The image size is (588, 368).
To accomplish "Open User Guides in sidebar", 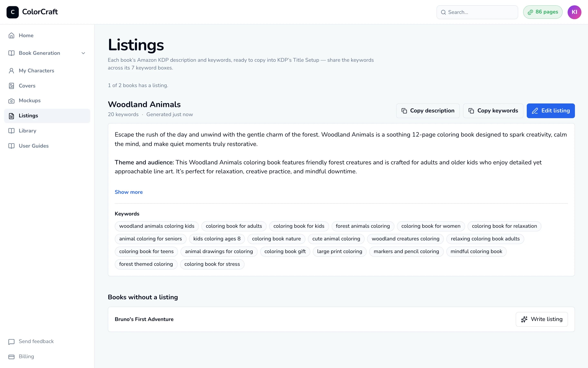I will point(47,146).
